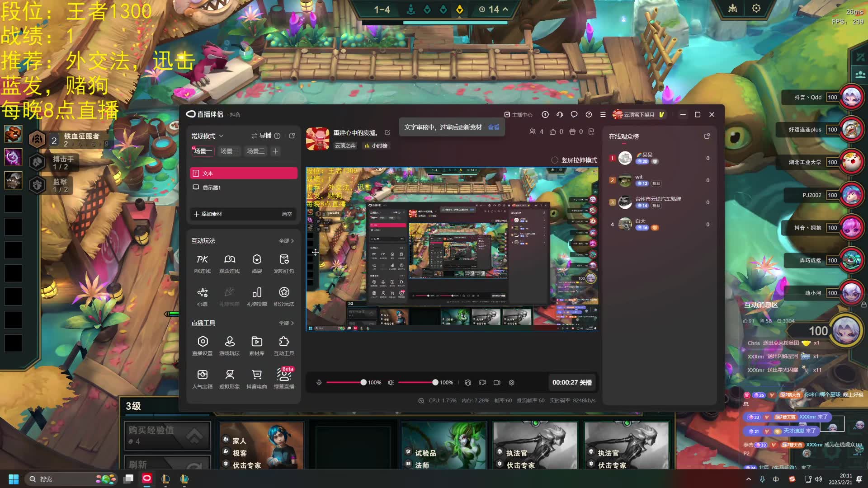Toggle the rotation icon in control bar
This screenshot has height=488, width=868.
pyautogui.click(x=468, y=383)
